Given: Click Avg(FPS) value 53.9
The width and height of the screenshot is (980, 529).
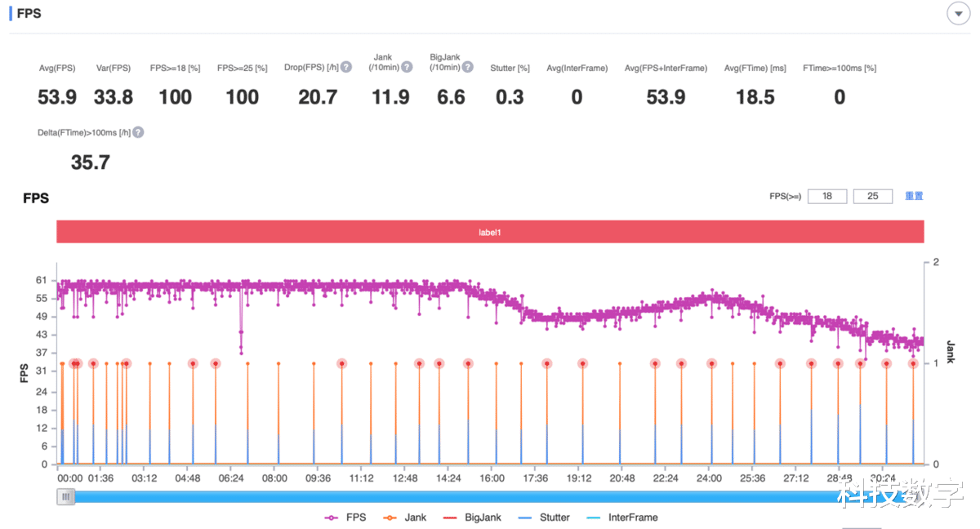Looking at the screenshot, I should (x=57, y=97).
